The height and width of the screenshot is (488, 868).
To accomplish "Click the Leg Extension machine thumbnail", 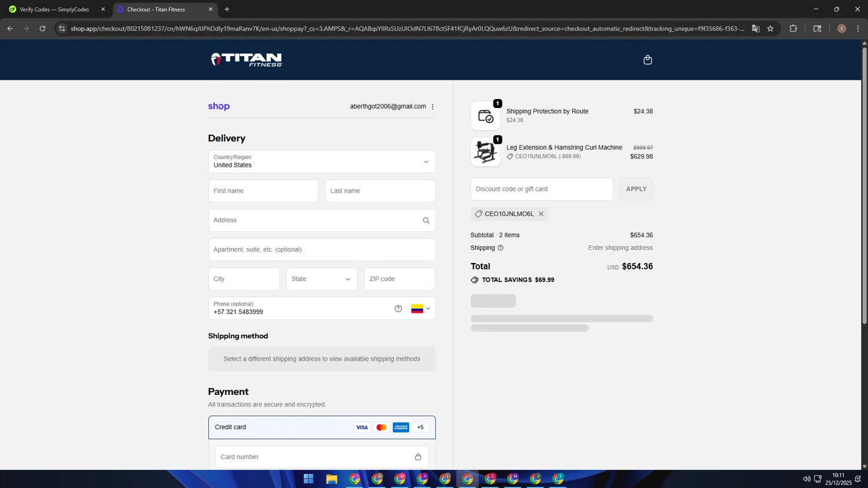I will click(486, 152).
